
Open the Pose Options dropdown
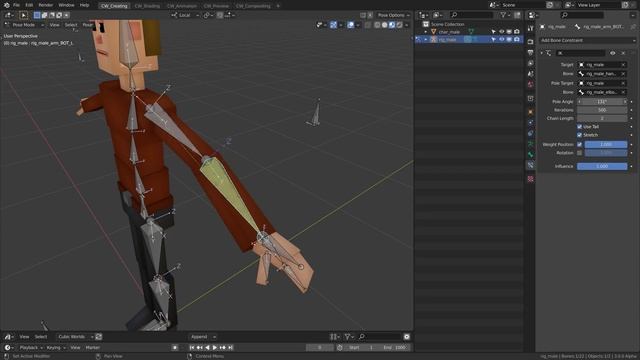393,15
